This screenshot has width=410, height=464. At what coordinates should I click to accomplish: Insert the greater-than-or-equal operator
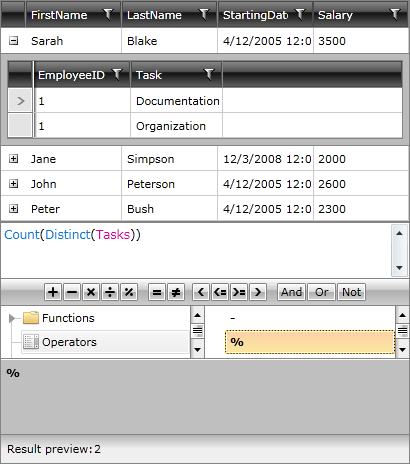(239, 292)
